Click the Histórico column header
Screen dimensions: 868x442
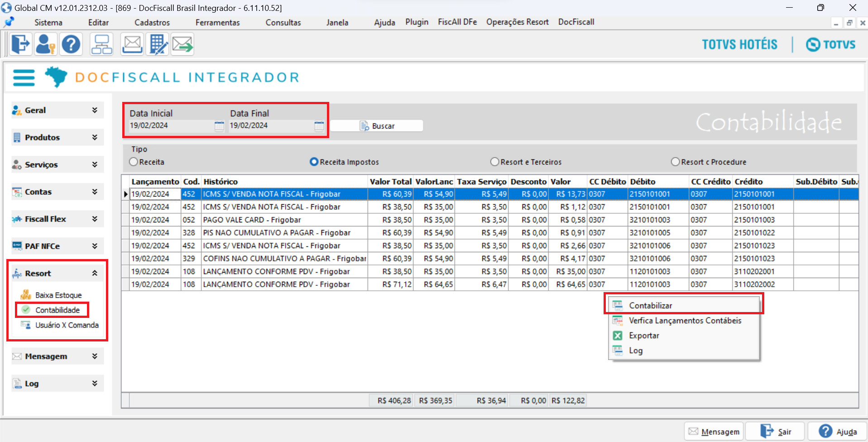tap(285, 182)
